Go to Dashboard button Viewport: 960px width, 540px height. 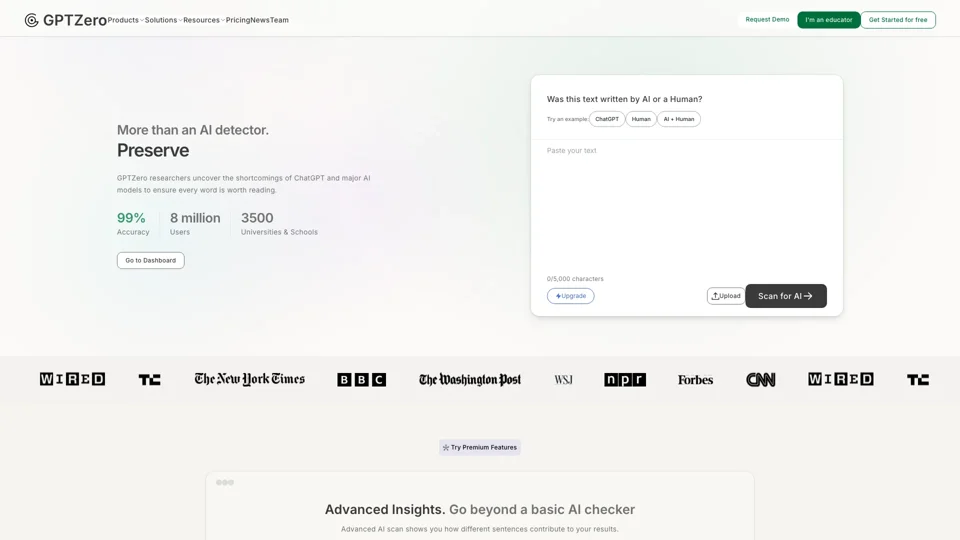click(x=151, y=260)
